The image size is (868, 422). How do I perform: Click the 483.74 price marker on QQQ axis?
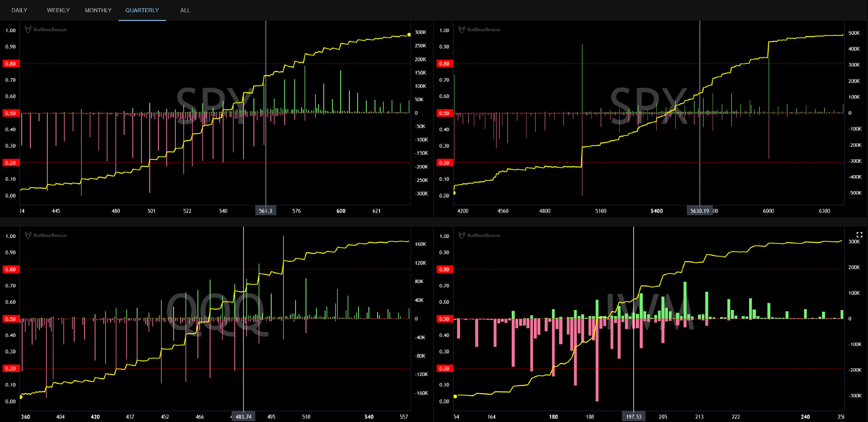(243, 417)
